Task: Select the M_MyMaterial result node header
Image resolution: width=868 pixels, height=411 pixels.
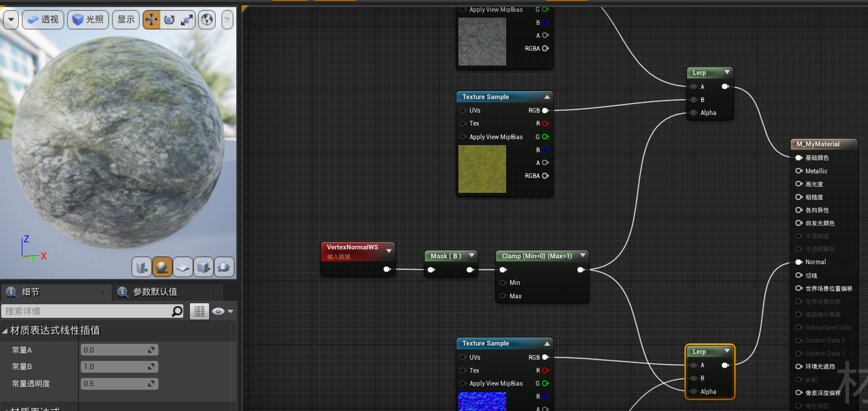Action: [824, 144]
